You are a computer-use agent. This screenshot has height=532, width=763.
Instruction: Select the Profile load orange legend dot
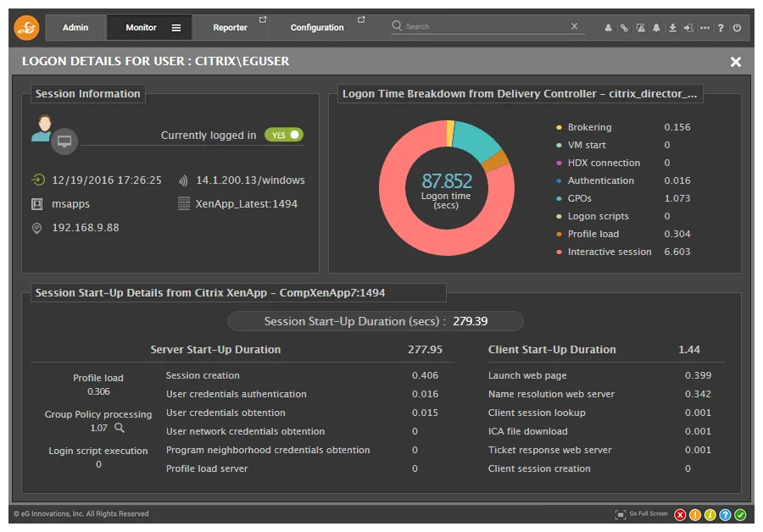(x=559, y=234)
